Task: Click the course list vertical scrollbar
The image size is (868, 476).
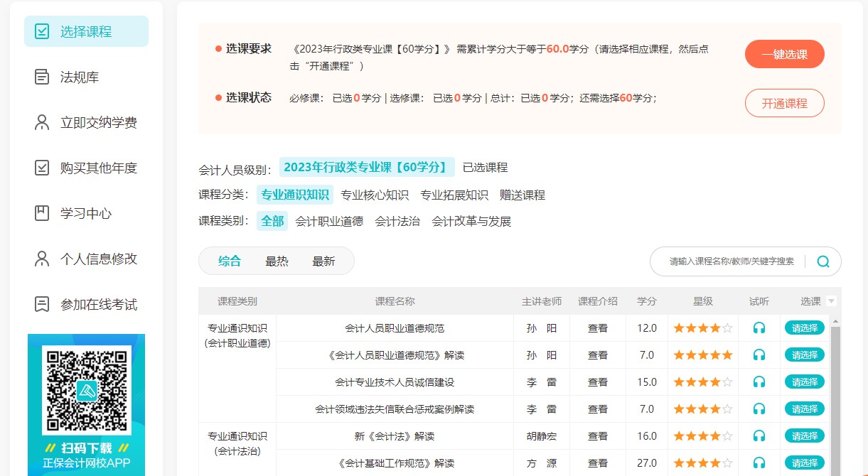Action: 835,398
